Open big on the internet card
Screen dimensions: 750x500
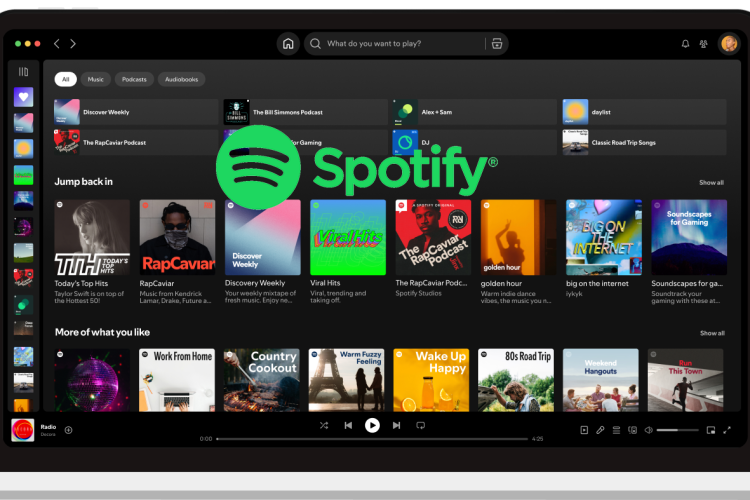604,249
